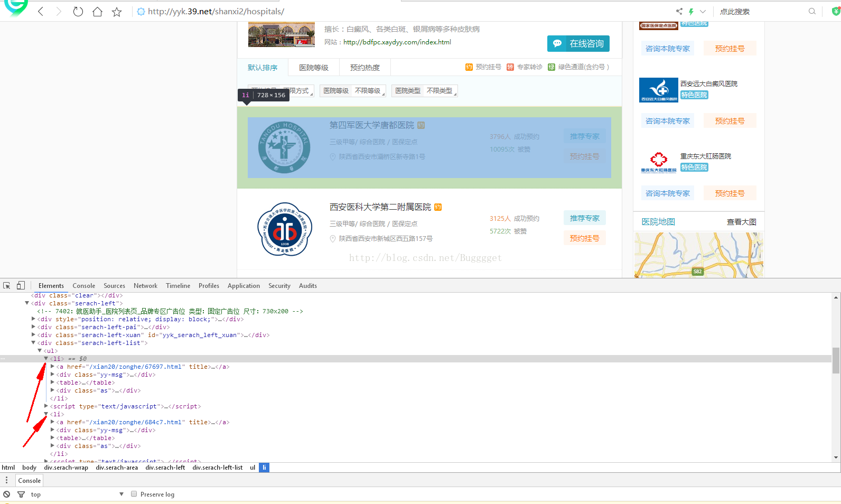Click the 在线咨询 chat button

(578, 43)
